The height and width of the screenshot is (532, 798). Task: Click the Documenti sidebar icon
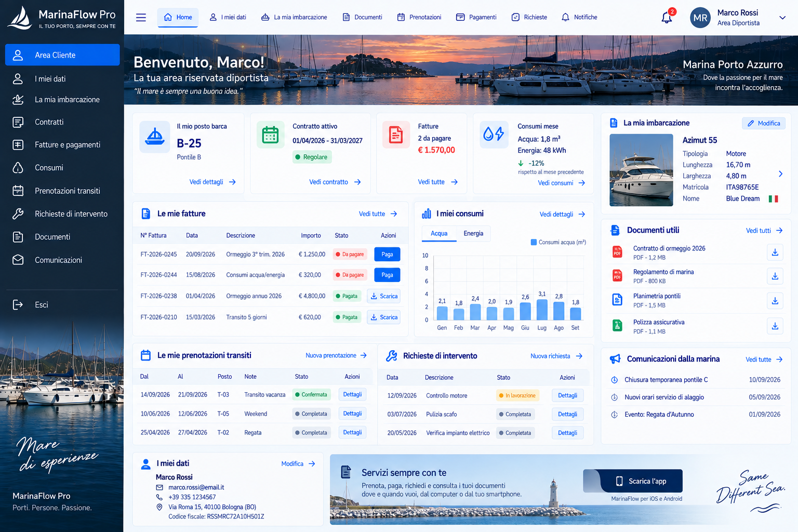pos(18,237)
